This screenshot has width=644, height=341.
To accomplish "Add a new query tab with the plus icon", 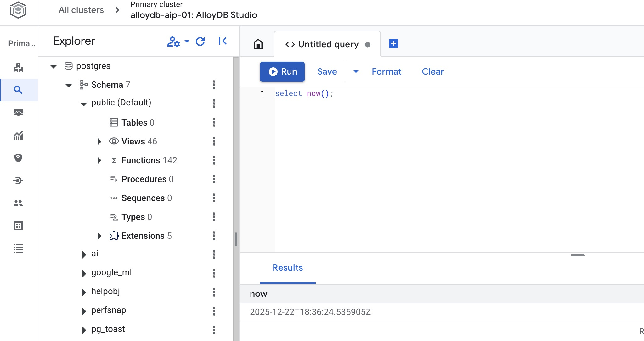I will [393, 44].
